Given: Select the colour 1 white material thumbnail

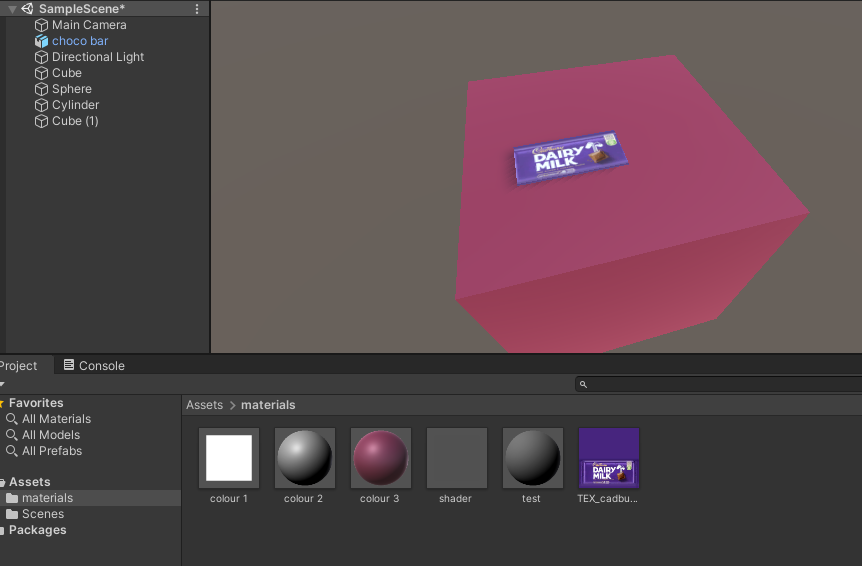Looking at the screenshot, I should (x=229, y=458).
